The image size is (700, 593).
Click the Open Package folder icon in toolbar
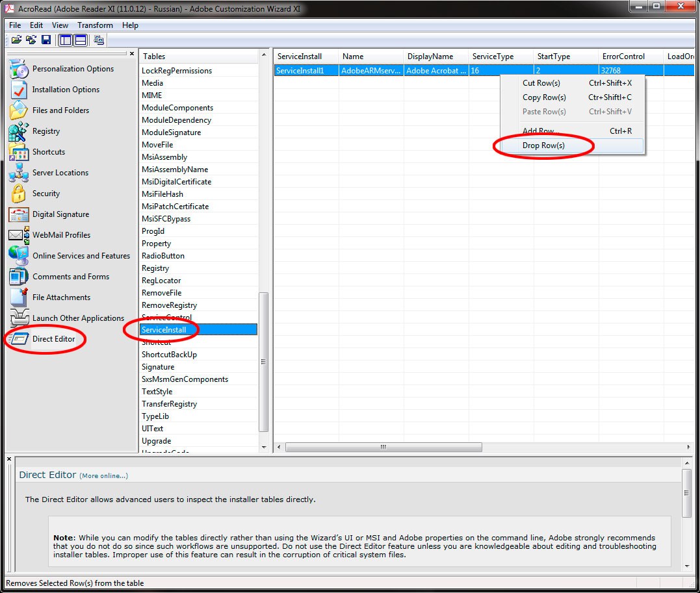click(x=16, y=40)
